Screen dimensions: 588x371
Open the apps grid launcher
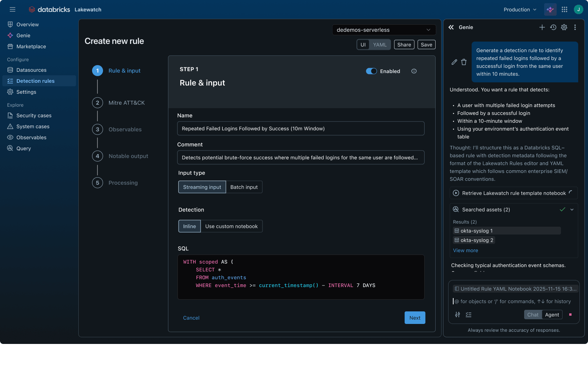pos(564,9)
